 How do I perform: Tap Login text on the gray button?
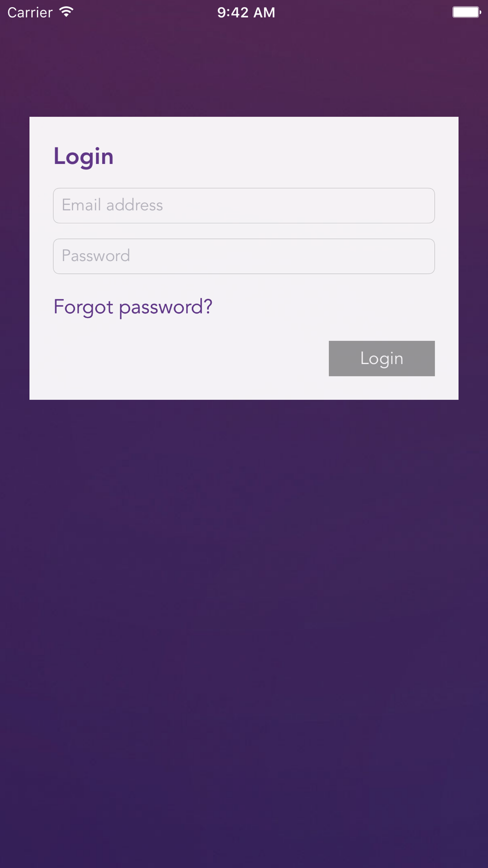[x=382, y=358]
